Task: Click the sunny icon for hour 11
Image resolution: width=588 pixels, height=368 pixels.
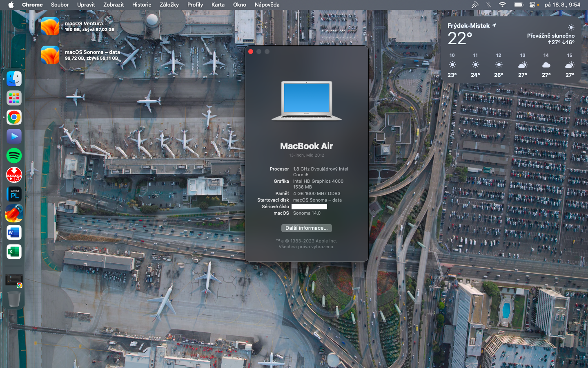Action: [x=475, y=65]
